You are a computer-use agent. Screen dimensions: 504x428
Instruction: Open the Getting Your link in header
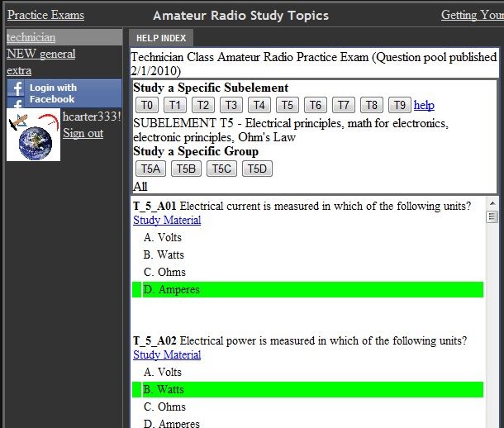click(x=472, y=15)
